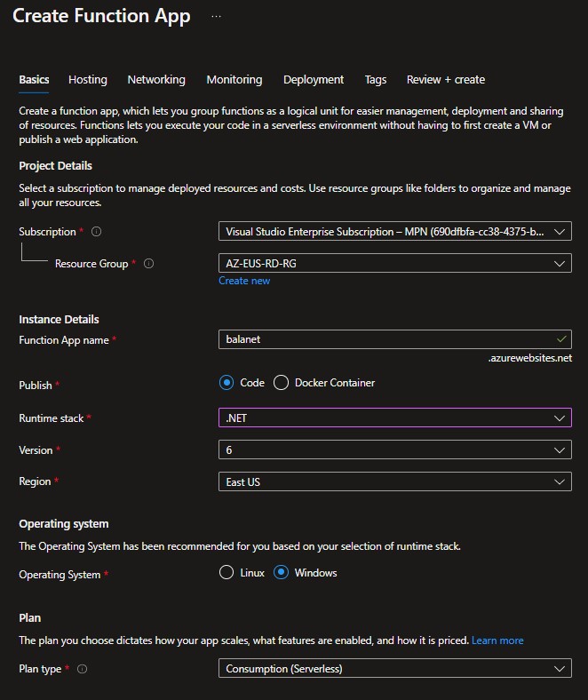
Task: Click into the Function App name field
Action: 395,339
